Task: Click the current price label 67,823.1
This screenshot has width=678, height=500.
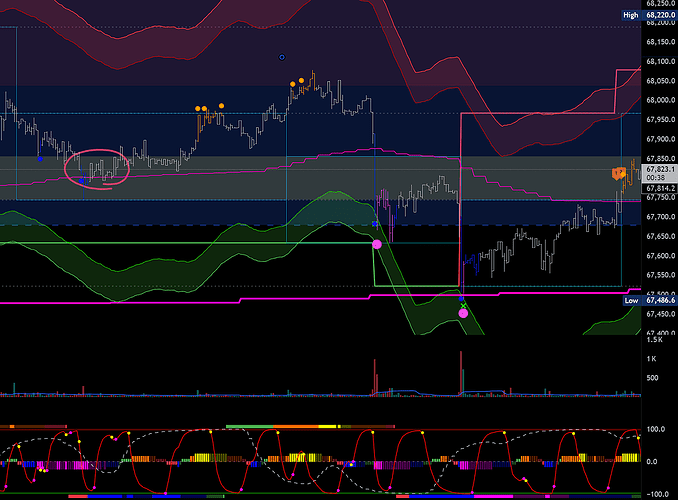Action: click(x=659, y=169)
